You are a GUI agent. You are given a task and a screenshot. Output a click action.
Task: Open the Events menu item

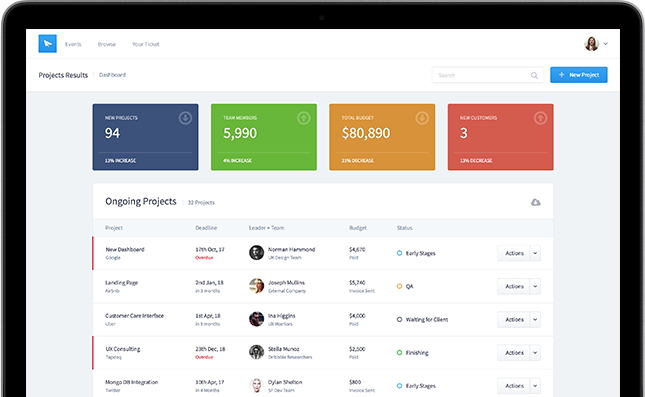(73, 44)
